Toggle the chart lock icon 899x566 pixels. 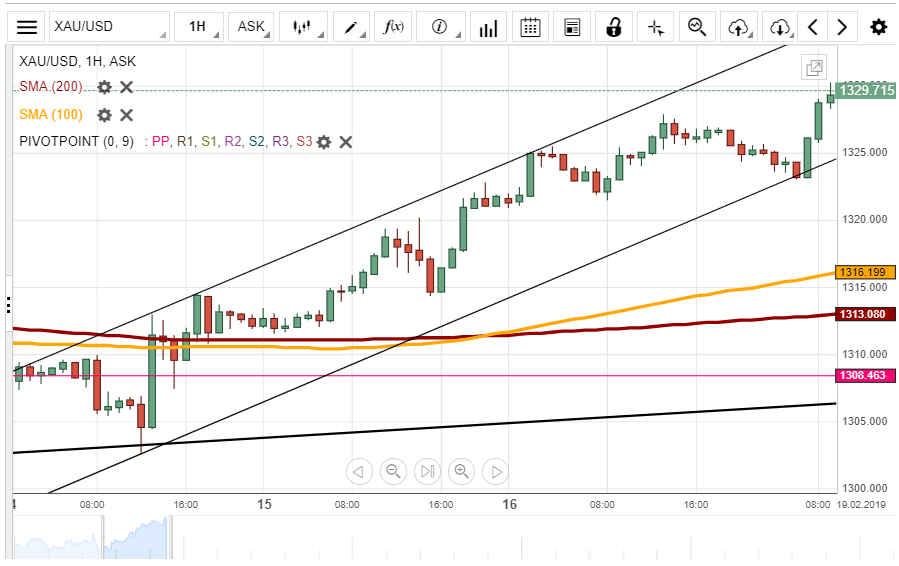(614, 27)
